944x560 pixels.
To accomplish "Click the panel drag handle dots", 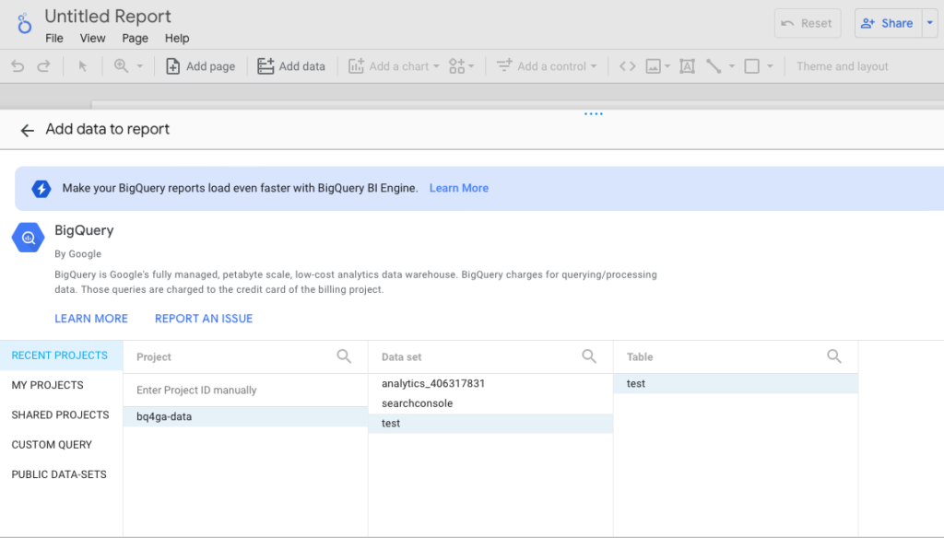I will [593, 113].
